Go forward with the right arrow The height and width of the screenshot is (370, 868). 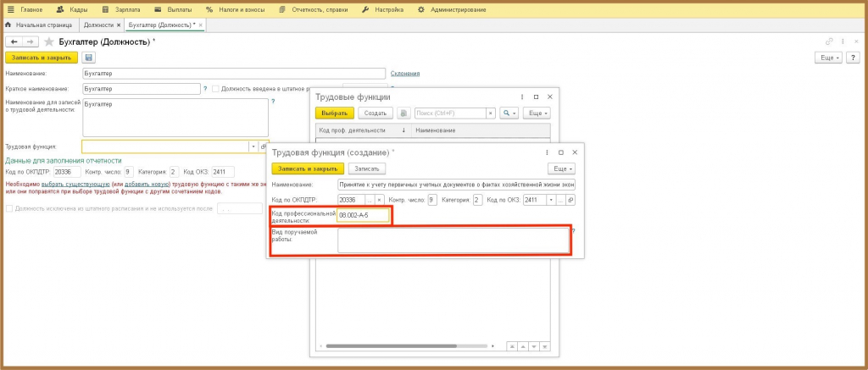tap(31, 41)
